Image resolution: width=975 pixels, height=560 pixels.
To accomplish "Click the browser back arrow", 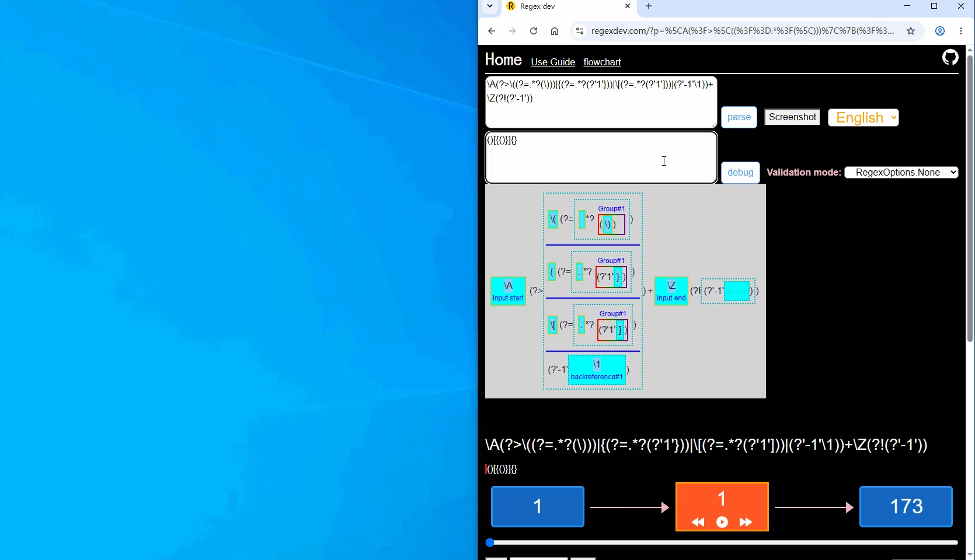I will pos(492,31).
